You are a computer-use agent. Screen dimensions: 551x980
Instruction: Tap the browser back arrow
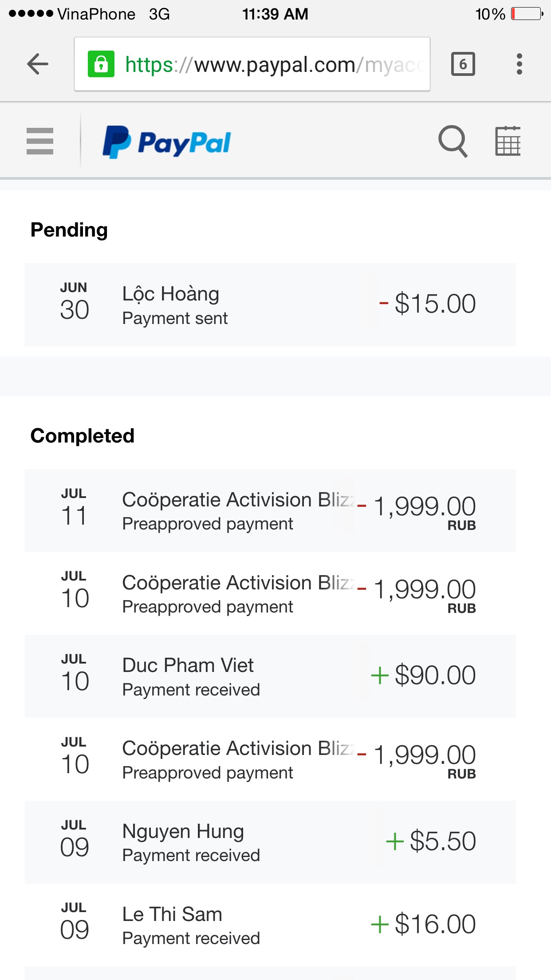tap(38, 64)
